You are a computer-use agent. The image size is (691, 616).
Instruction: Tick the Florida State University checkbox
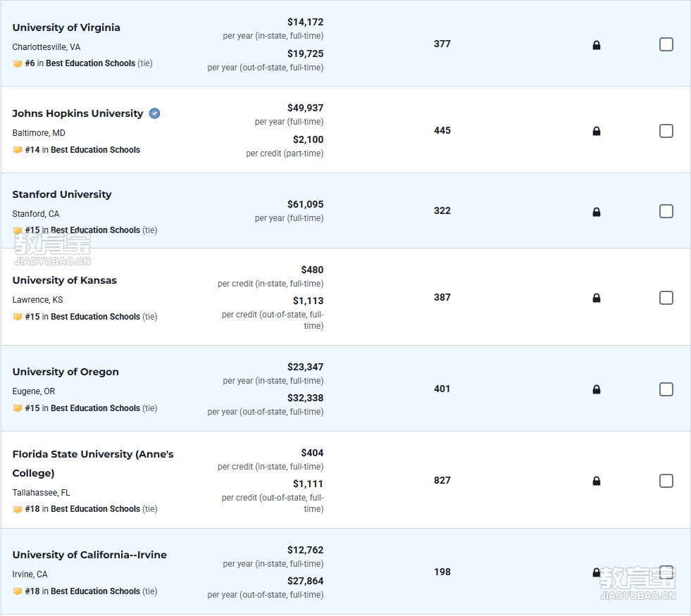tap(666, 480)
